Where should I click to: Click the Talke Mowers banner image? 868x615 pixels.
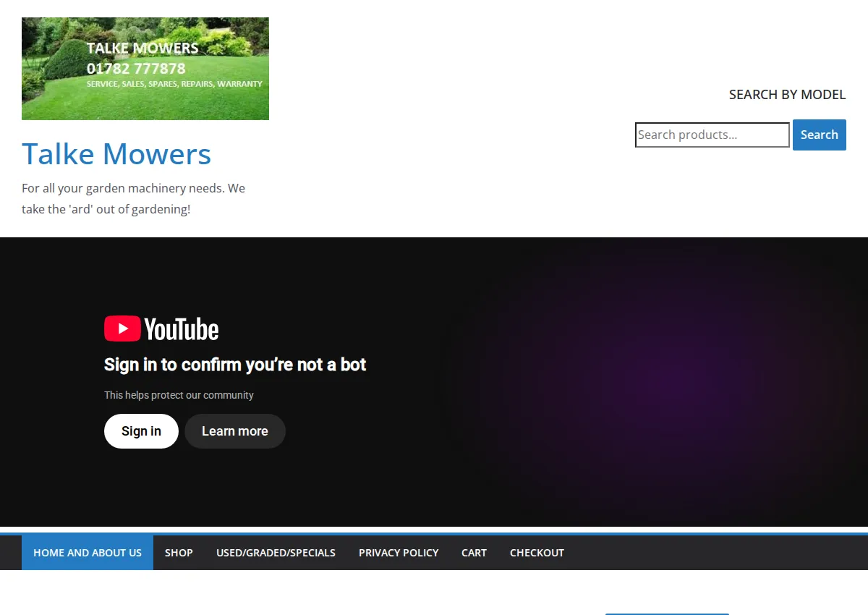click(x=145, y=69)
